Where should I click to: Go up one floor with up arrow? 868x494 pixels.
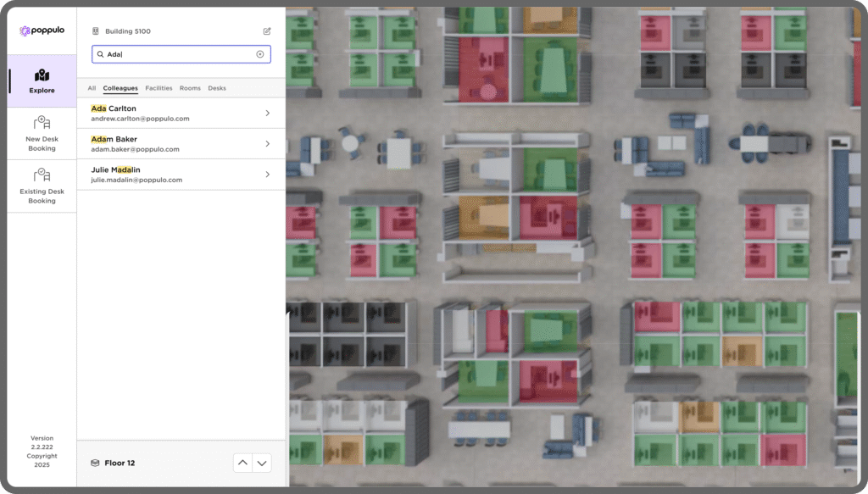pos(242,463)
